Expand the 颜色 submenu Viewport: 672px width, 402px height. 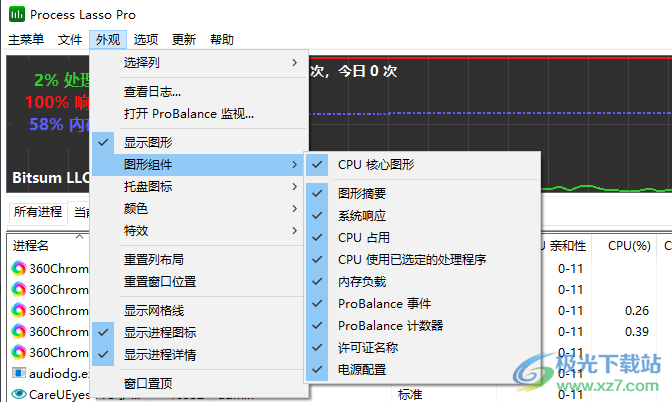pyautogui.click(x=200, y=209)
